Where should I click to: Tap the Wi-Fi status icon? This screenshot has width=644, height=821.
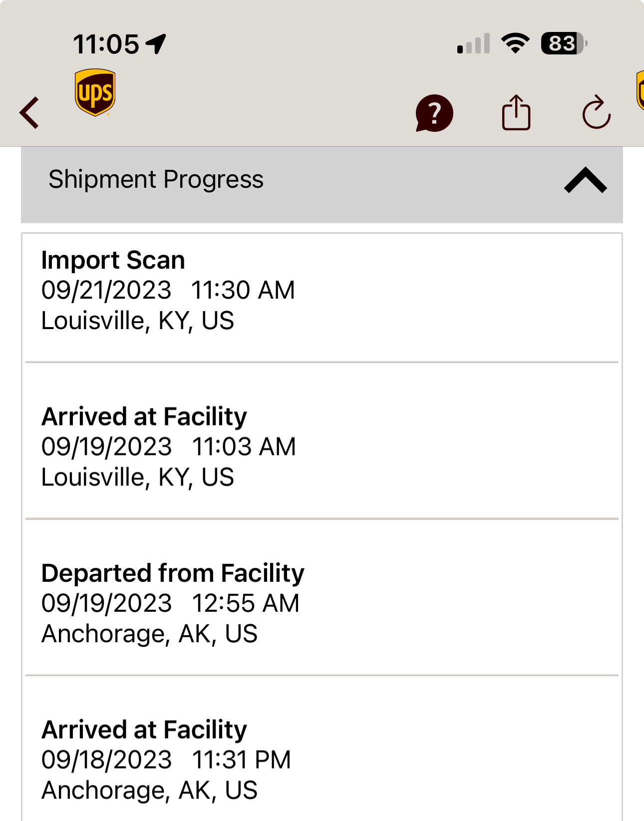click(x=516, y=43)
